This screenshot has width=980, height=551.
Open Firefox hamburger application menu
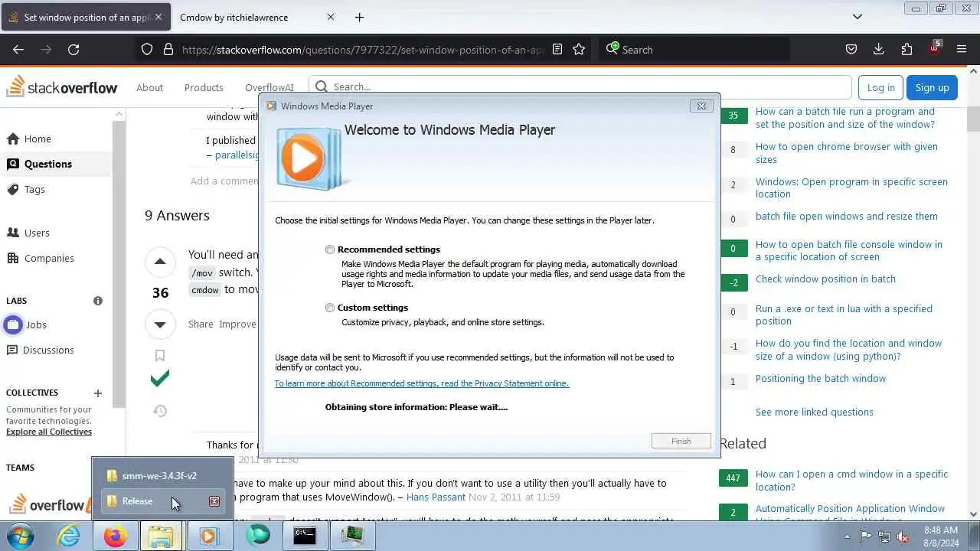pyautogui.click(x=962, y=49)
